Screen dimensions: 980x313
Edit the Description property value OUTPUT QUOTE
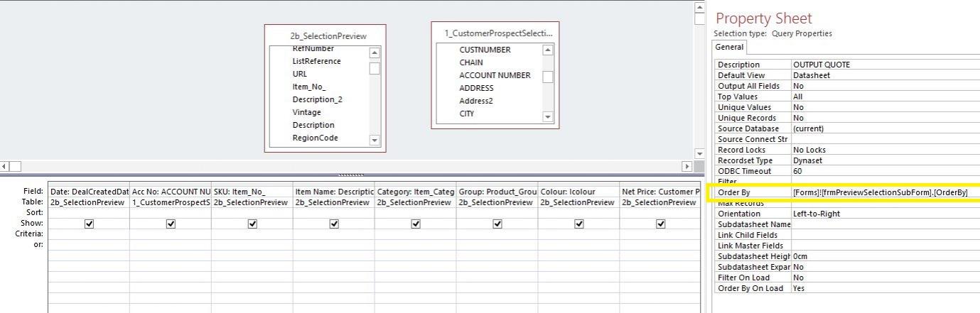pos(885,65)
